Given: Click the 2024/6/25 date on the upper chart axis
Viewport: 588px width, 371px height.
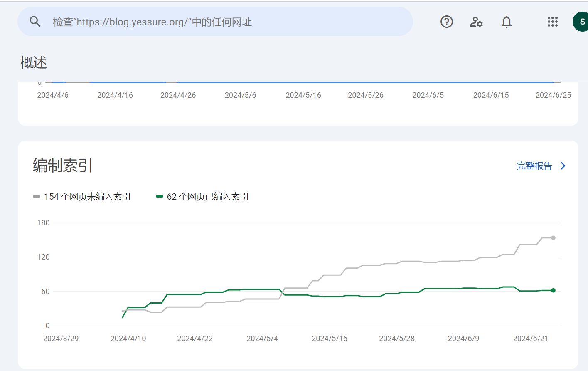Looking at the screenshot, I should [553, 95].
